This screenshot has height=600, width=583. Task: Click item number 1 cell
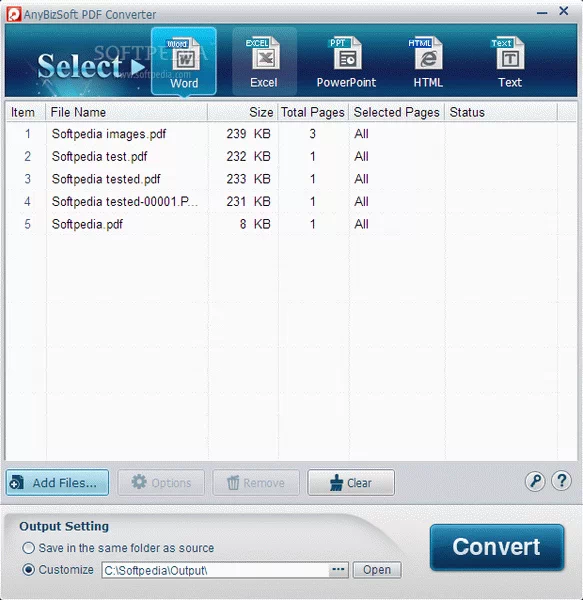28,134
